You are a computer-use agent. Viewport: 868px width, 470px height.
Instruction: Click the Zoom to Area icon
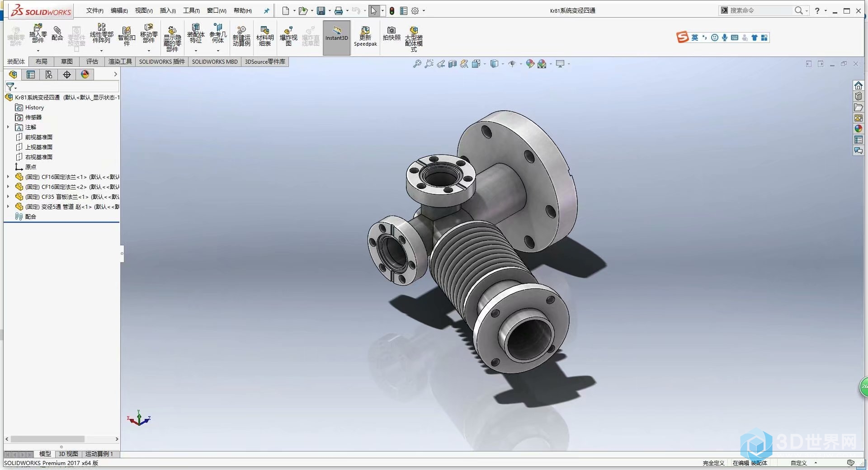(429, 64)
